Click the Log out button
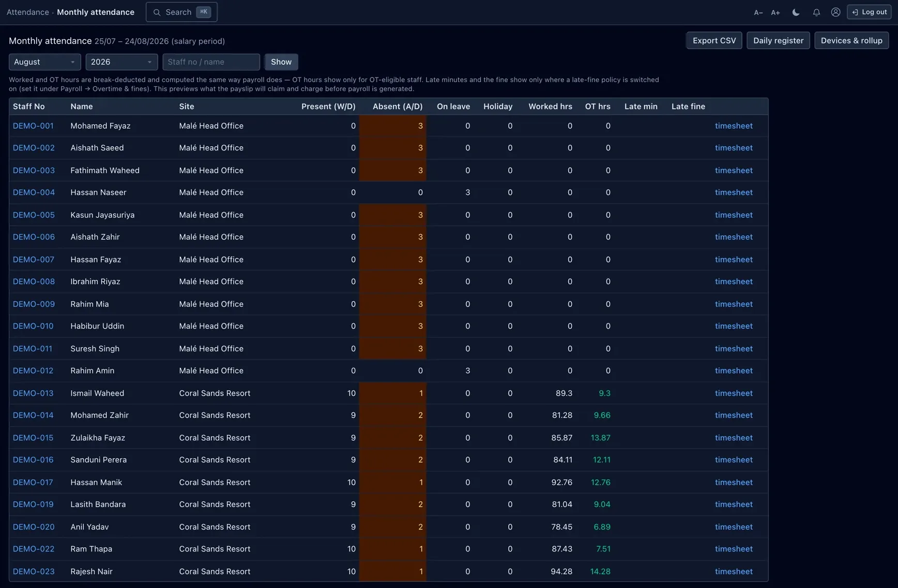Viewport: 898px width, 588px height. point(869,12)
